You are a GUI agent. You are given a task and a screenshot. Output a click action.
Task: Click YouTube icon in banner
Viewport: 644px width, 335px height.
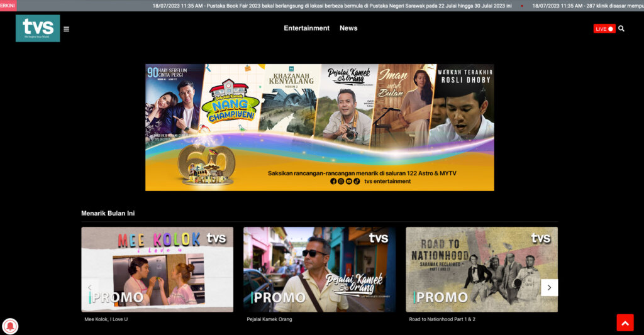point(348,181)
